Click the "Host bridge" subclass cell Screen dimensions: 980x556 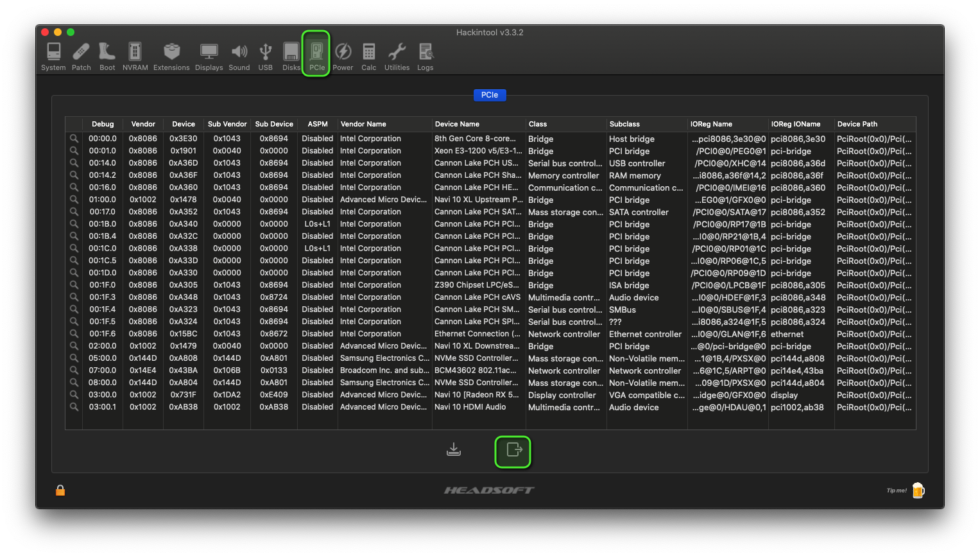632,139
